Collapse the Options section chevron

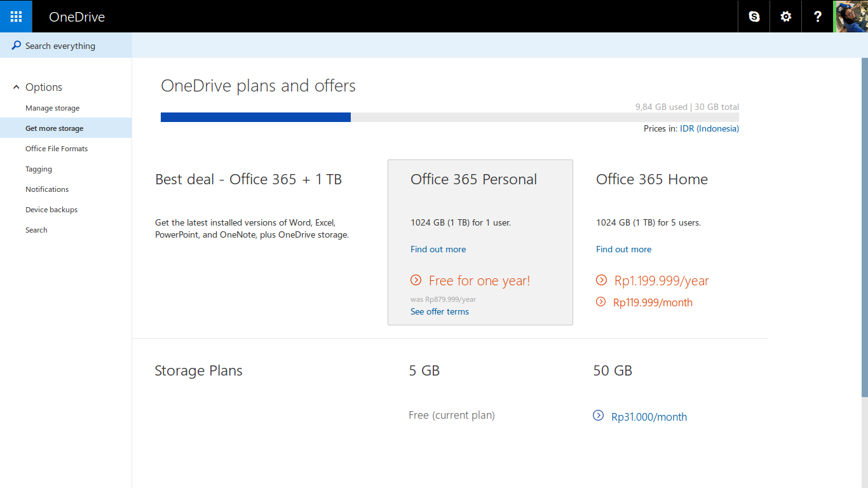click(17, 87)
